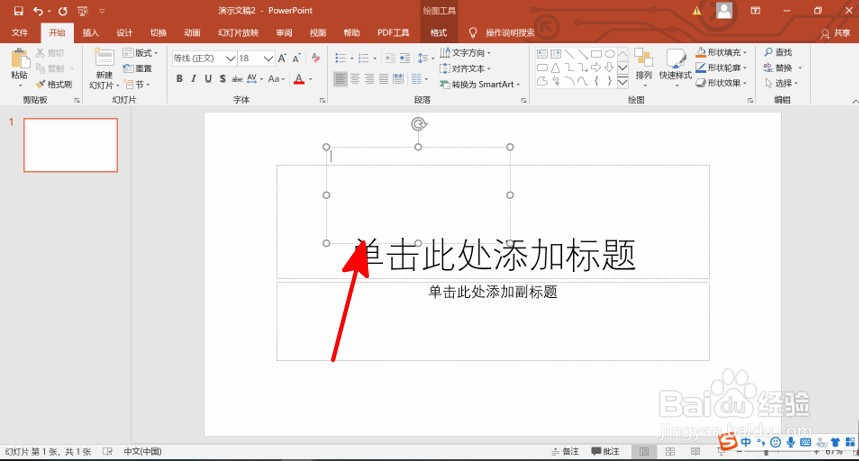Open Comments (批注) pane
859x461 pixels.
point(605,451)
